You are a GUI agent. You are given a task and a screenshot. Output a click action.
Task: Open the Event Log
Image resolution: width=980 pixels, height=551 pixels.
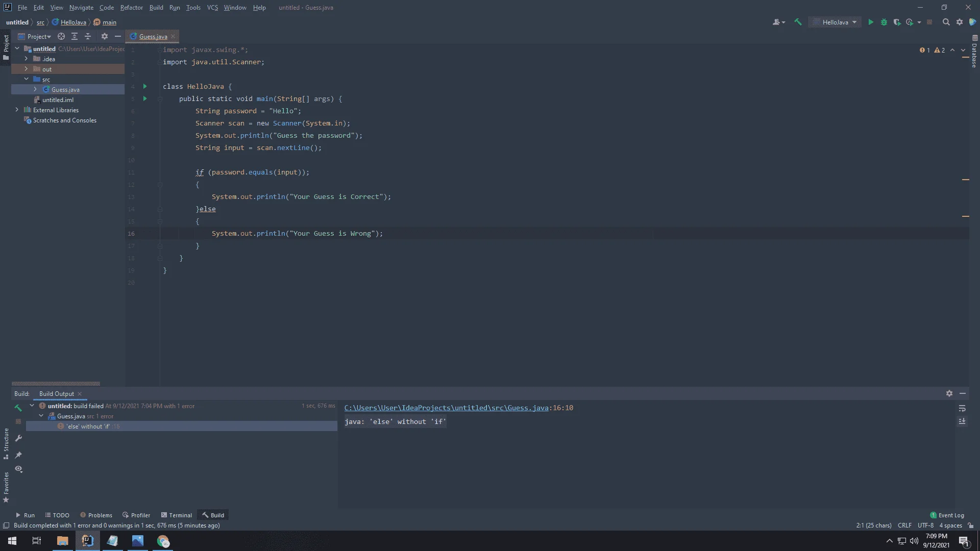click(947, 515)
